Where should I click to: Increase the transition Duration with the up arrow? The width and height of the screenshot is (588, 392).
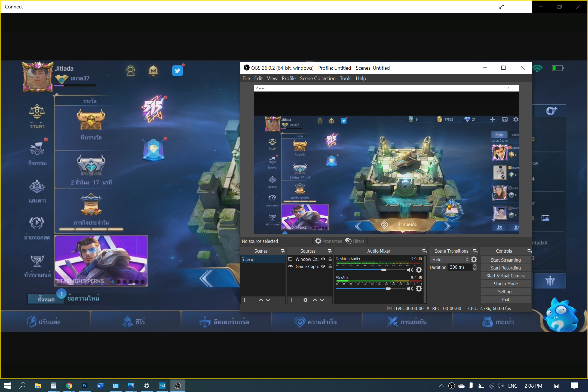475,265
